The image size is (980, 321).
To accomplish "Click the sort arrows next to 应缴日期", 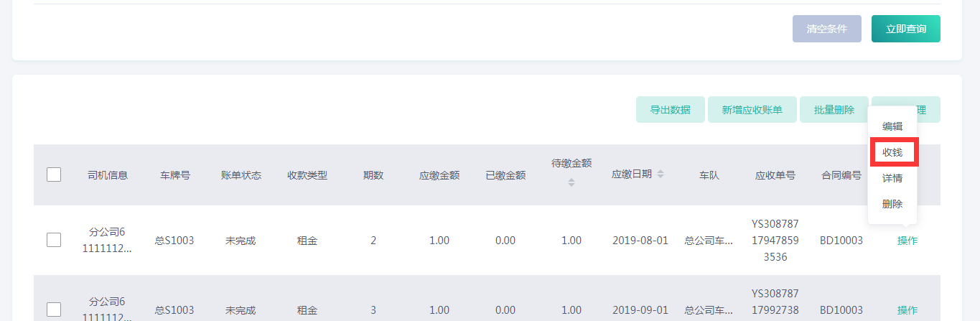I will click(661, 175).
